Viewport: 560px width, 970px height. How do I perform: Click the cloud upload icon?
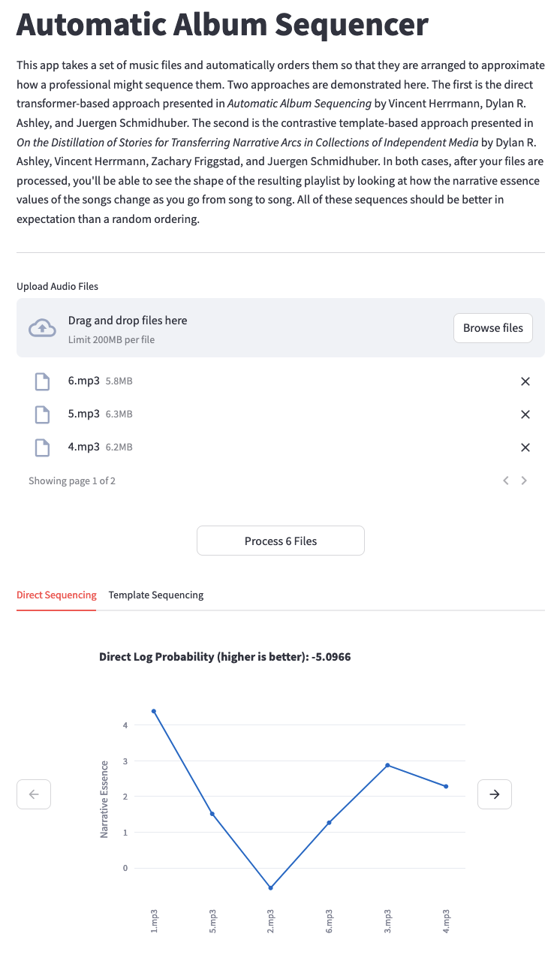tap(42, 327)
